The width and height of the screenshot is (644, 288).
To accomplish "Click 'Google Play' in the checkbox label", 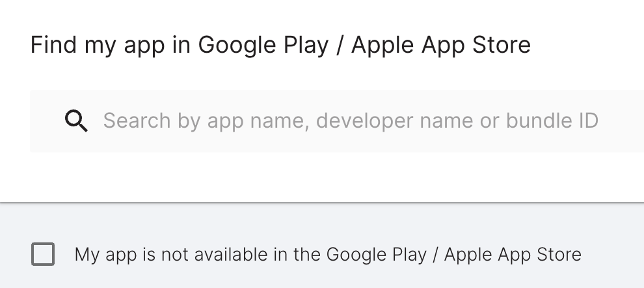I will pyautogui.click(x=377, y=255).
